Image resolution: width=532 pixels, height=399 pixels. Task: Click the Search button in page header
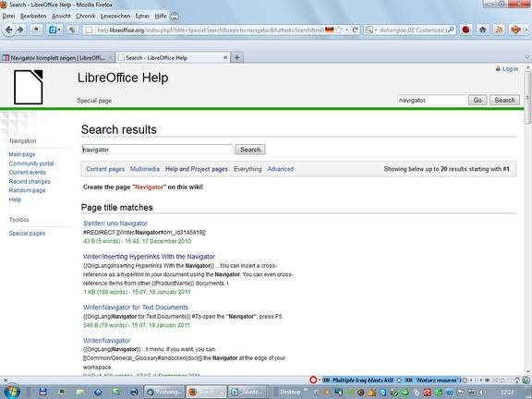tap(504, 100)
